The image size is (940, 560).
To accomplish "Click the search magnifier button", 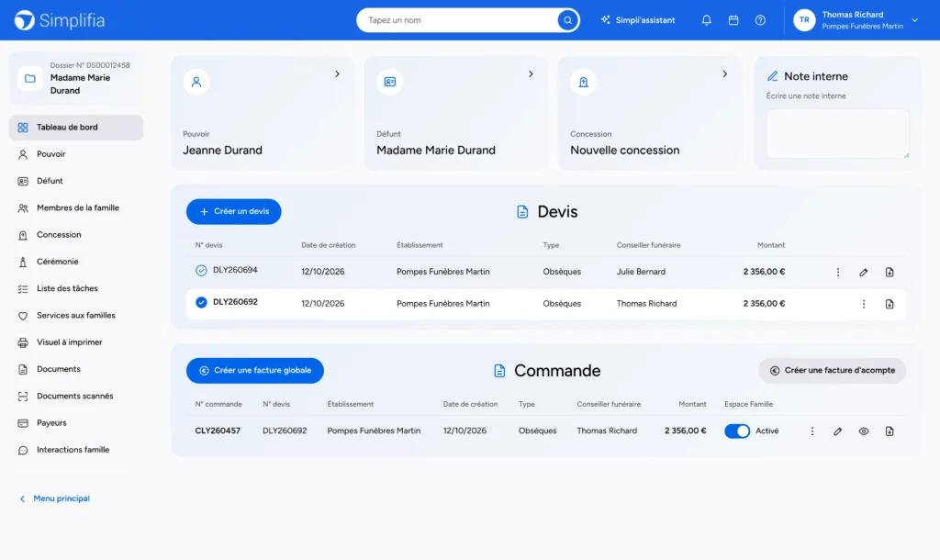I will [x=567, y=20].
